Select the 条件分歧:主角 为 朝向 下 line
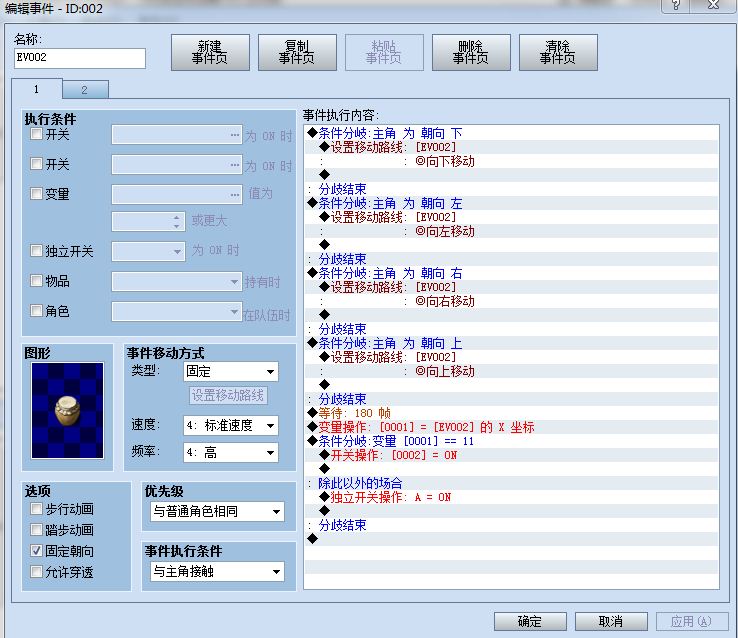This screenshot has width=738, height=638. [512, 133]
